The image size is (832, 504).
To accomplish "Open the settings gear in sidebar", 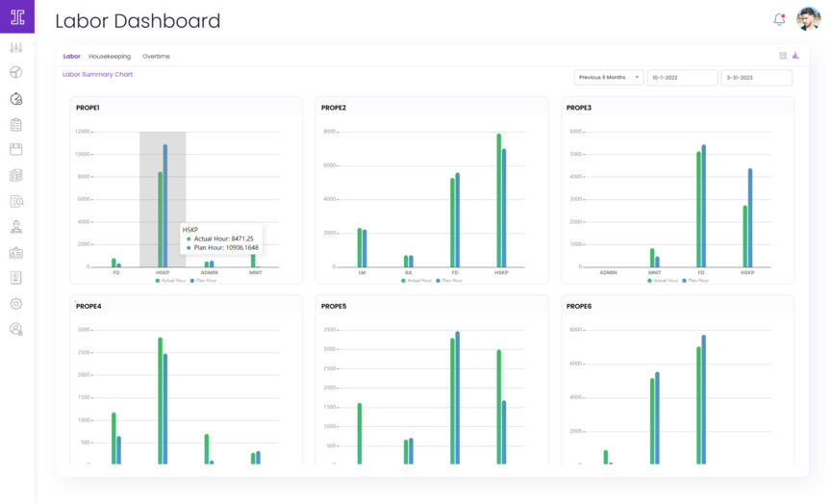I will click(16, 303).
